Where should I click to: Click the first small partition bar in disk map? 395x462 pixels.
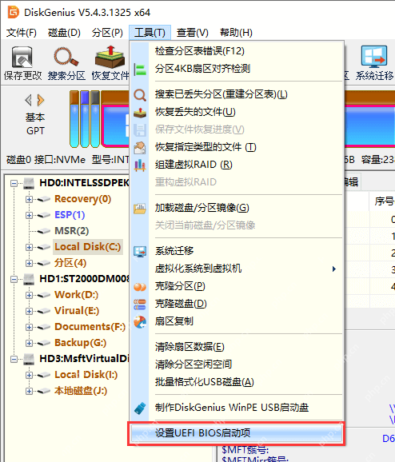[74, 119]
